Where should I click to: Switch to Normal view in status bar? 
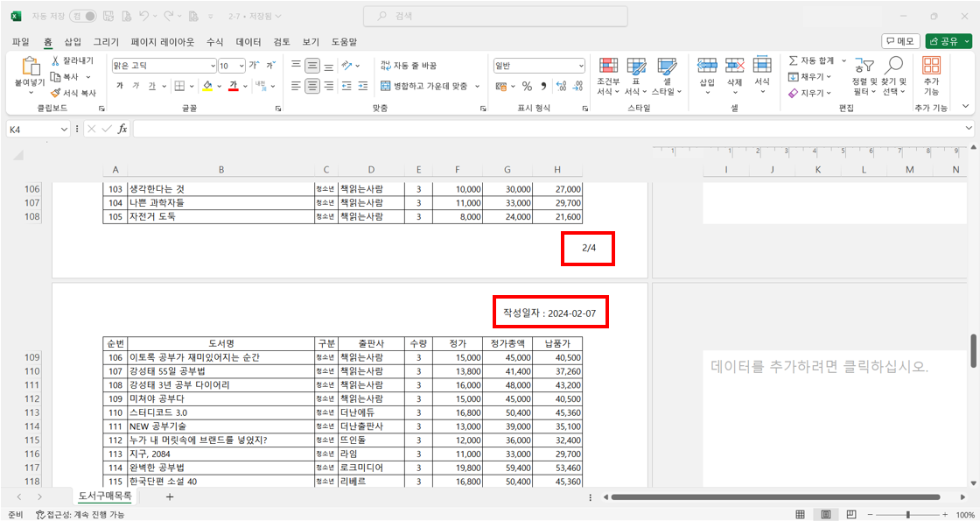(800, 514)
